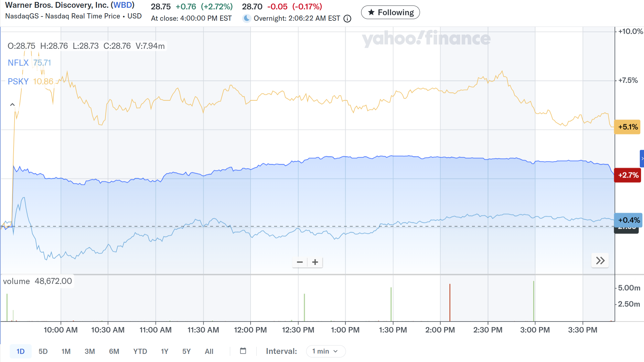644x362 pixels.
Task: Click the NFLX comparison label
Action: pos(18,63)
